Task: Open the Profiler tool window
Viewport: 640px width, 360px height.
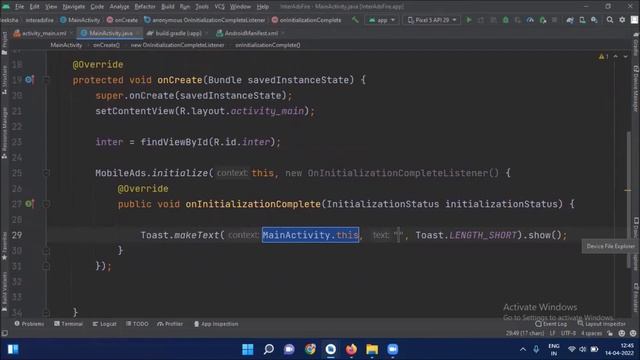Action: click(x=170, y=324)
